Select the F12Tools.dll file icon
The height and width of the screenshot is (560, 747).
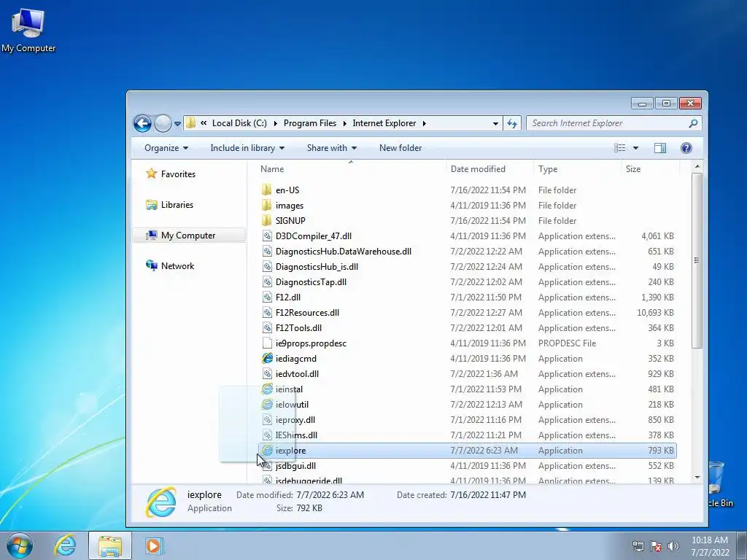coord(267,327)
